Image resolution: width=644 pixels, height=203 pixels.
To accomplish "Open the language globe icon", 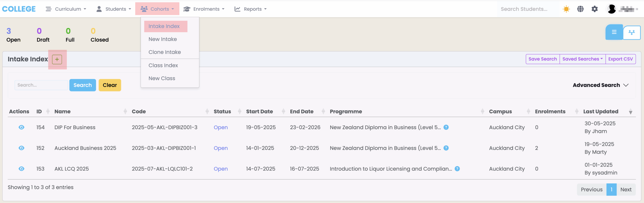I will [x=580, y=9].
